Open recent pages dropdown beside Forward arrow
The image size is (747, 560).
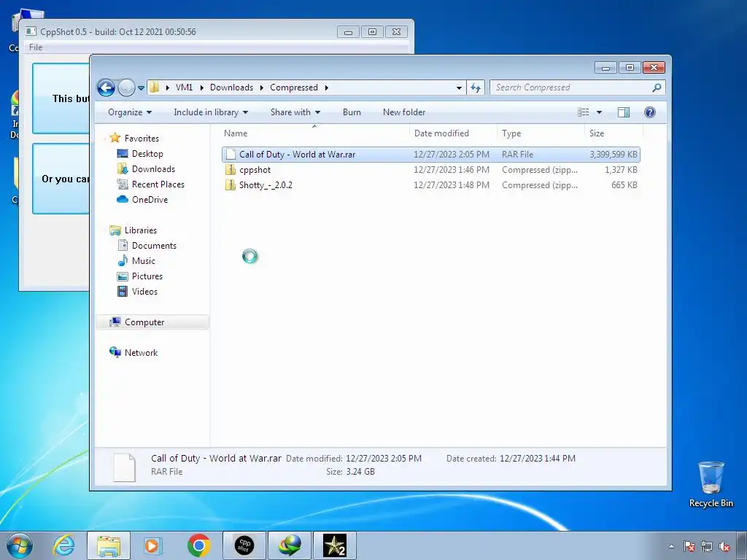click(x=141, y=88)
